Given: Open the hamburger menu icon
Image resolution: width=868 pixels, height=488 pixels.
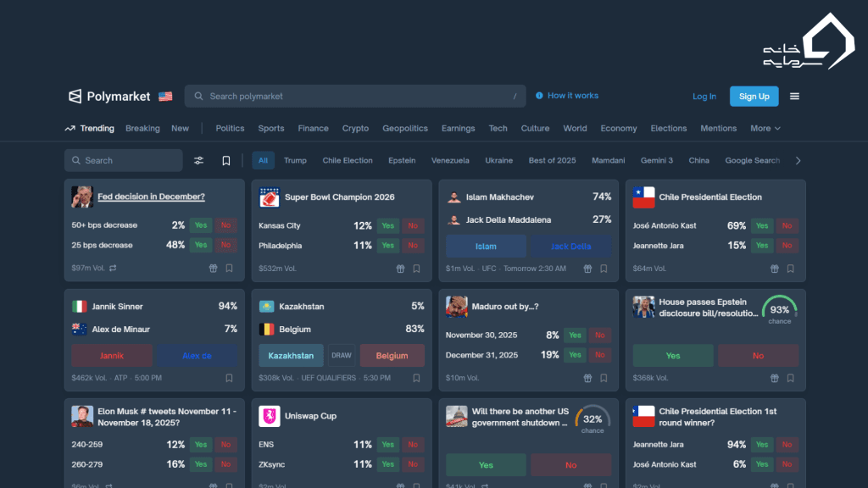Looking at the screenshot, I should point(794,97).
